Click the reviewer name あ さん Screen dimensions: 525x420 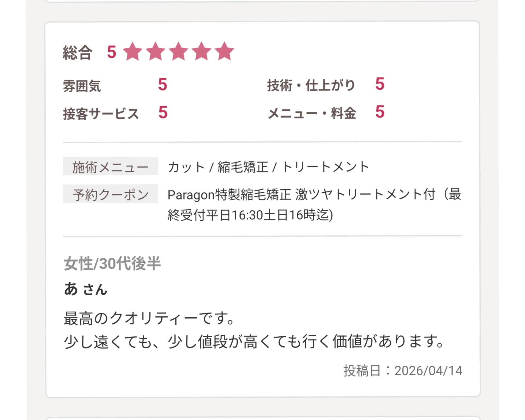pyautogui.click(x=85, y=289)
